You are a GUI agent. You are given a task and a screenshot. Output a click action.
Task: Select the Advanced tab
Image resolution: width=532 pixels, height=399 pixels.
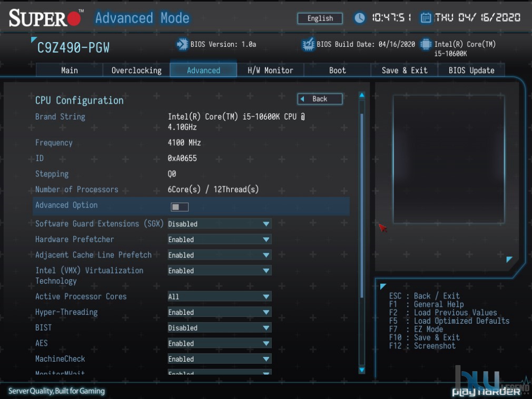click(203, 70)
